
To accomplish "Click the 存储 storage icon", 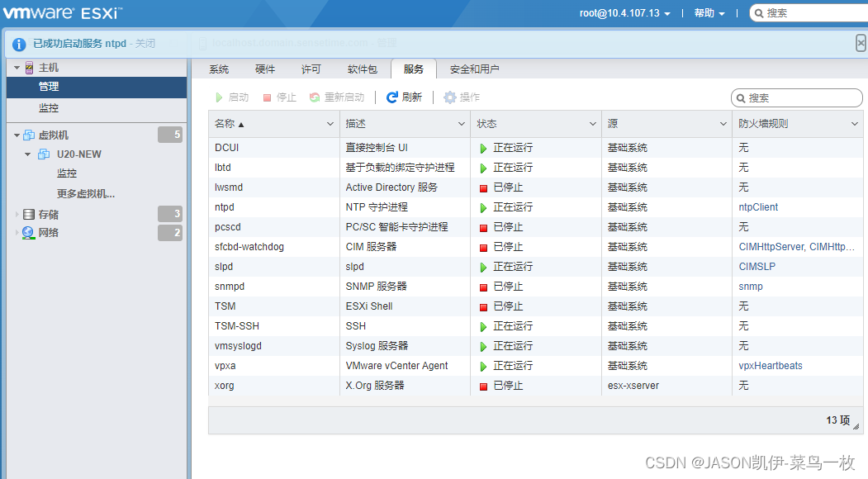I will click(x=29, y=214).
